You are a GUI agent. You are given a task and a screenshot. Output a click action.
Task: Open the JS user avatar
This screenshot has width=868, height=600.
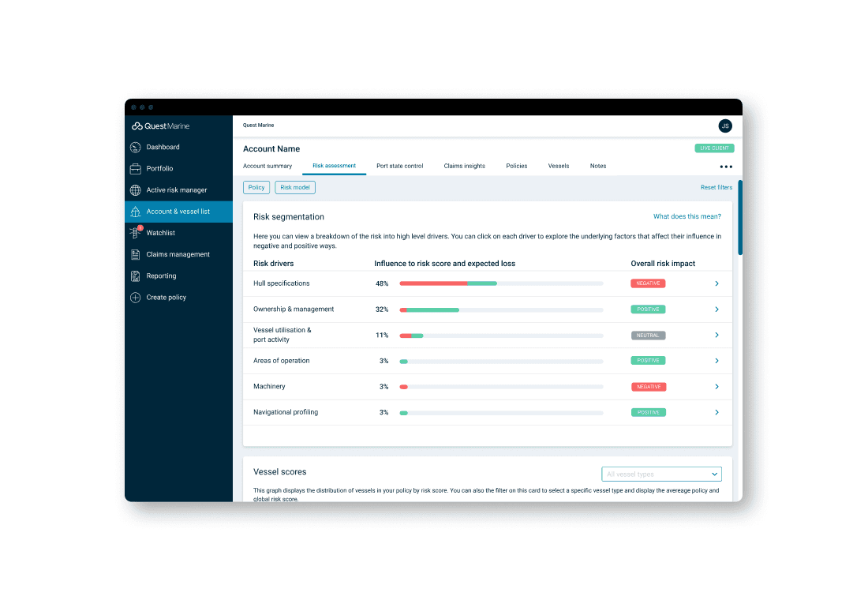pos(724,126)
